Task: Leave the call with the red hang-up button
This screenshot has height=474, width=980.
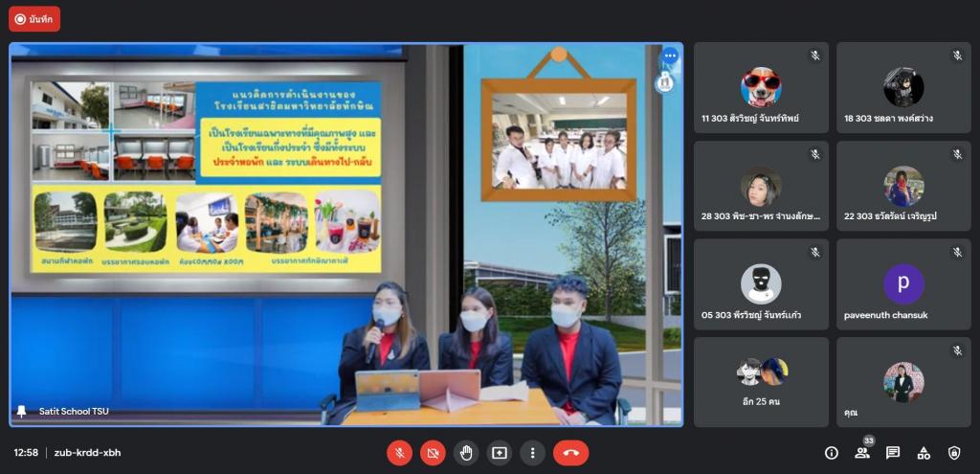Action: point(570,453)
